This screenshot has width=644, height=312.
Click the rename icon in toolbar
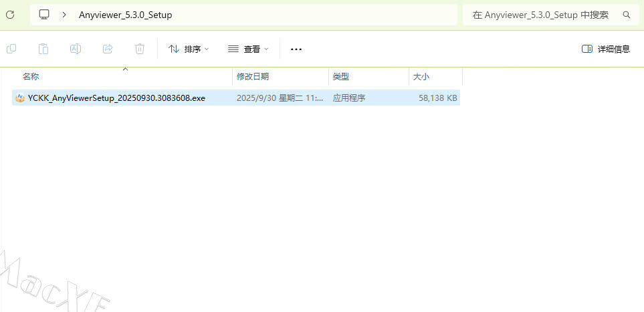(76, 49)
